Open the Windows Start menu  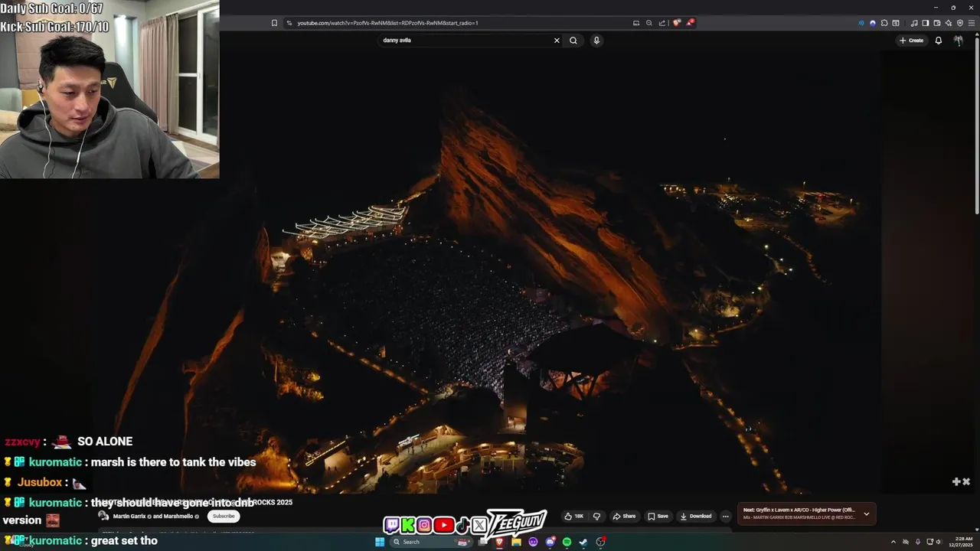point(380,542)
